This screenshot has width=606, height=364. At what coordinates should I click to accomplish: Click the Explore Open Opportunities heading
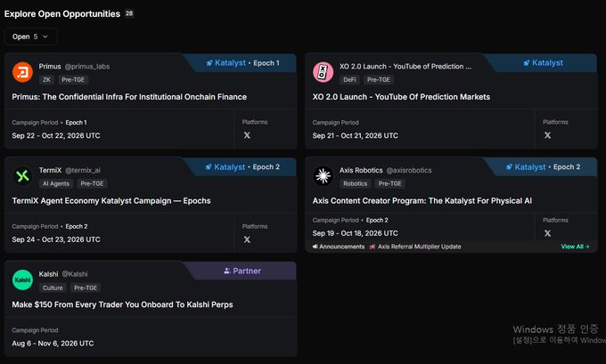pos(62,14)
